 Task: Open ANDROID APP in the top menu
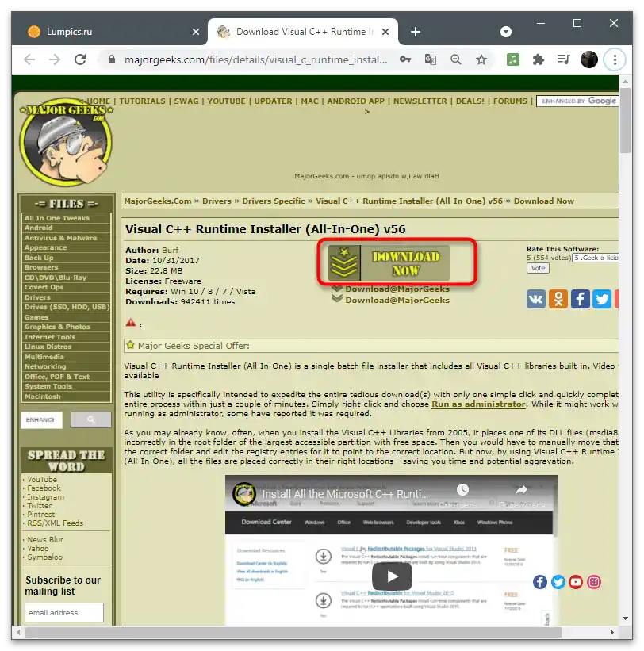(356, 101)
